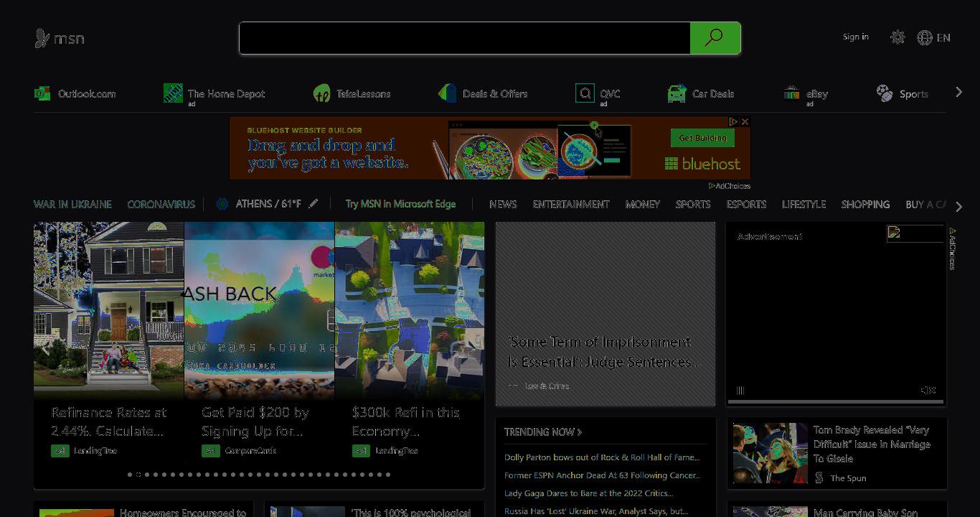Click the Car Deals car icon
Screen dimensions: 980x517
(x=677, y=93)
